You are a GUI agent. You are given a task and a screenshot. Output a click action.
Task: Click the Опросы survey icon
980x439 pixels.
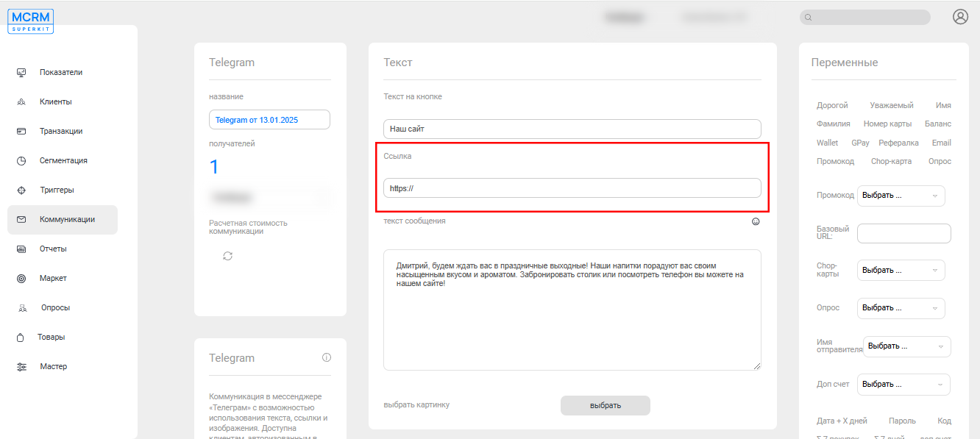(x=22, y=307)
